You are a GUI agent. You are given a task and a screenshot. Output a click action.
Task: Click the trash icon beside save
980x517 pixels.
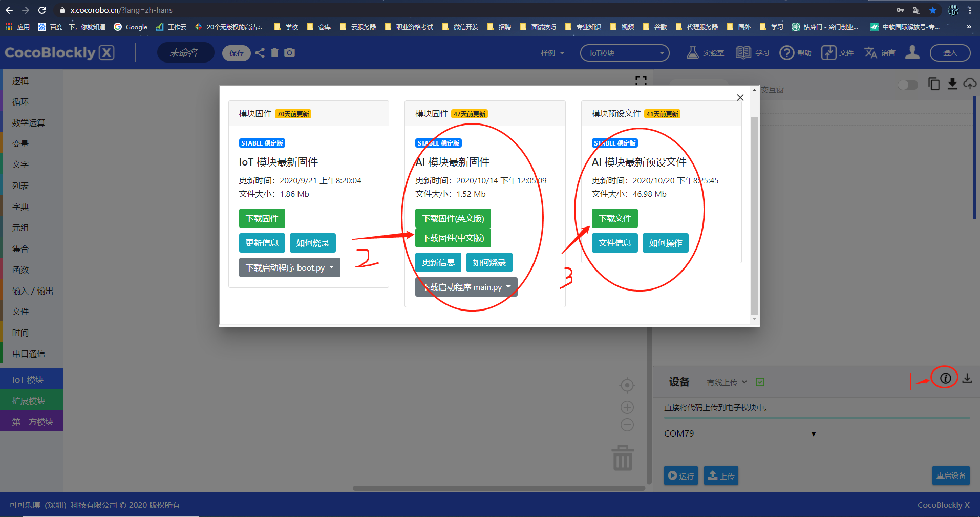click(274, 53)
